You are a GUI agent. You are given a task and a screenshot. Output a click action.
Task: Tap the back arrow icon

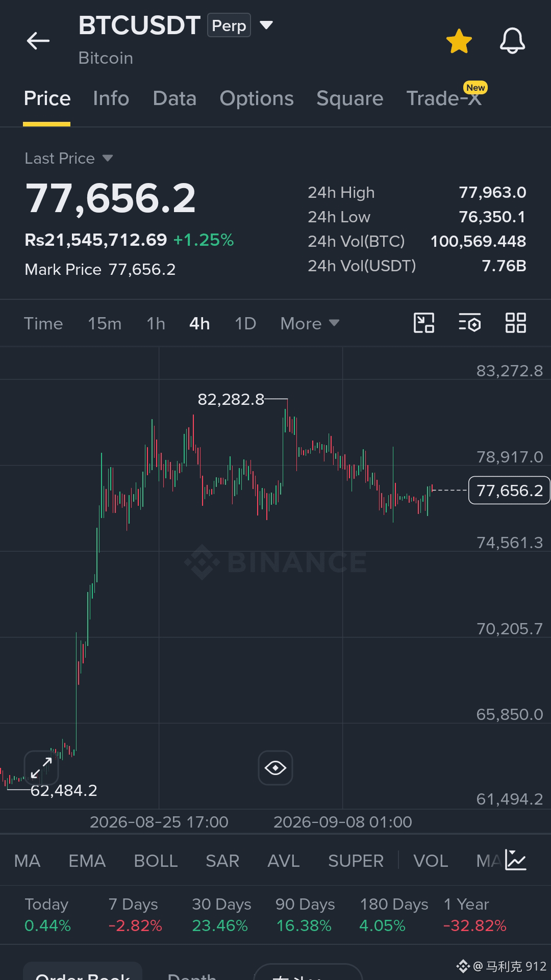click(x=38, y=41)
